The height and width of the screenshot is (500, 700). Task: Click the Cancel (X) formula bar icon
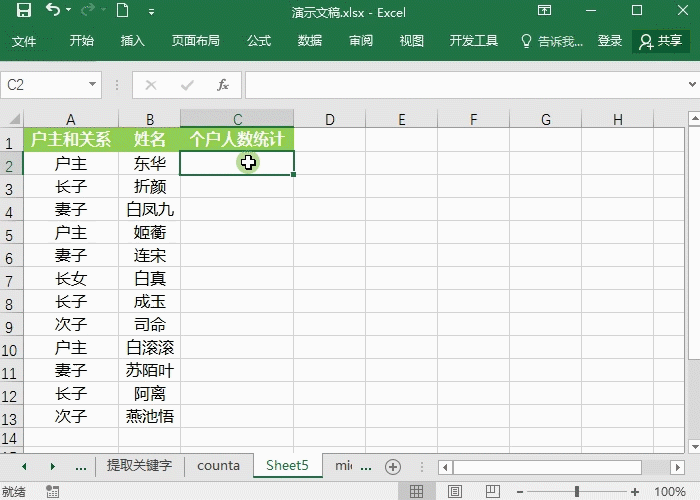151,85
